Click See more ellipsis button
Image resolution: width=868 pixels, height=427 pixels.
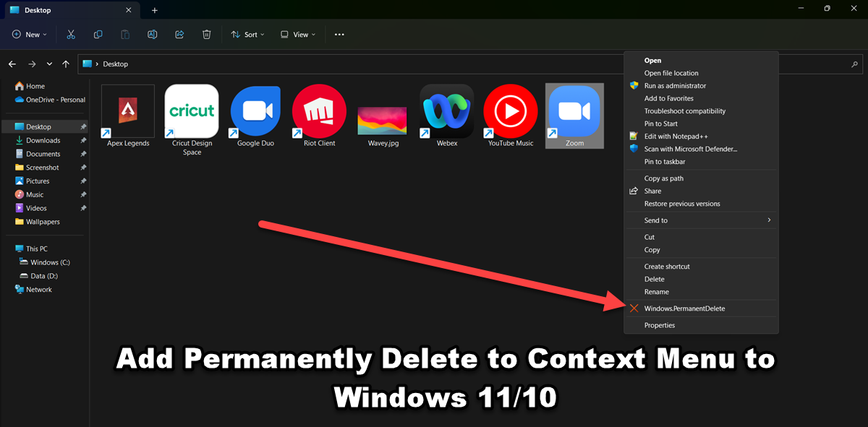pyautogui.click(x=340, y=35)
